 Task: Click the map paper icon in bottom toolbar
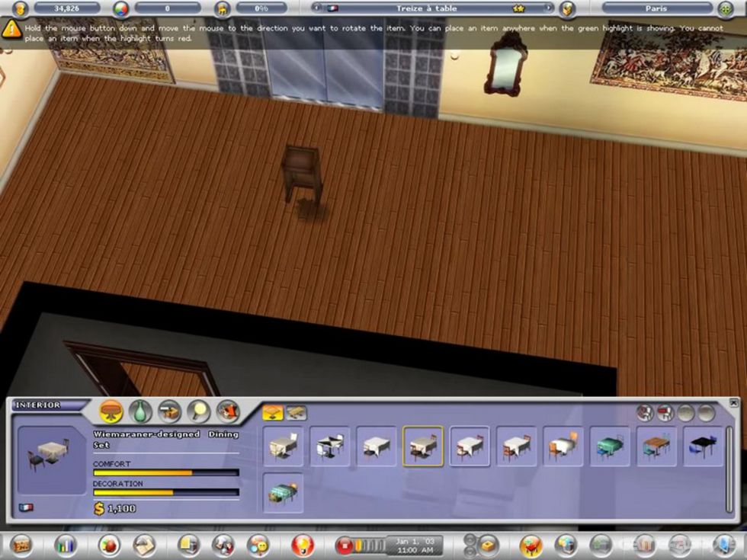[144, 544]
